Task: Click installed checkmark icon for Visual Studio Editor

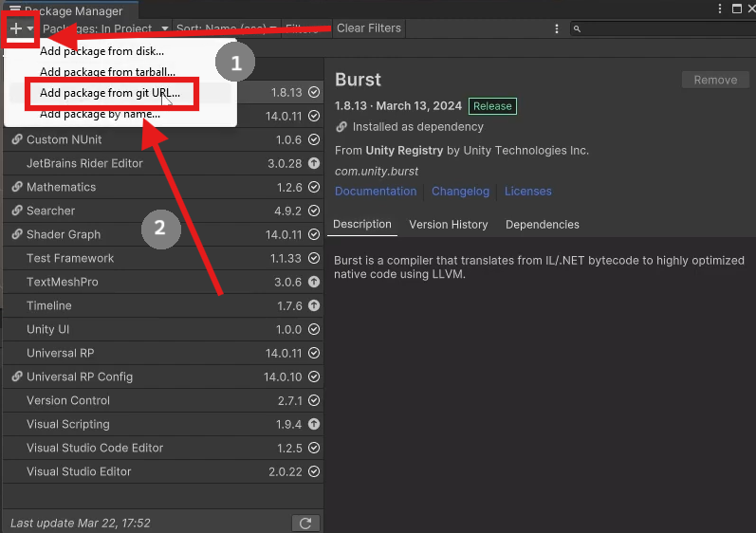Action: pyautogui.click(x=314, y=471)
